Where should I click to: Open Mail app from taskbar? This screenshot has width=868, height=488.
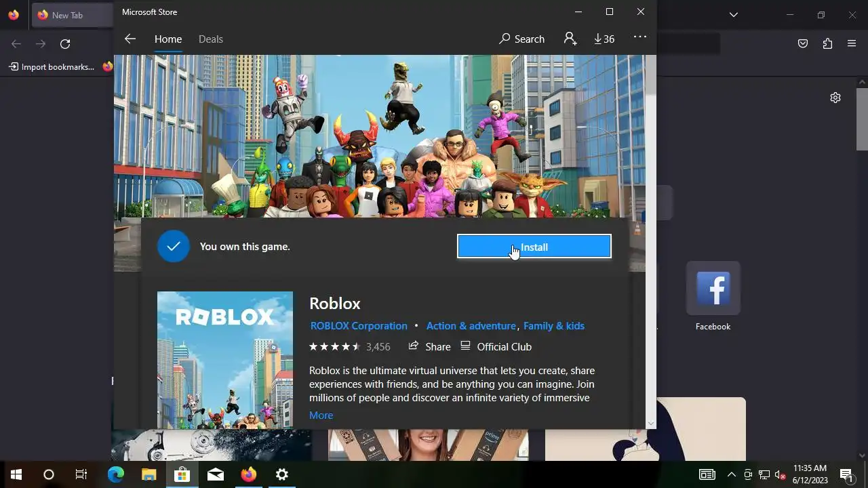(216, 474)
